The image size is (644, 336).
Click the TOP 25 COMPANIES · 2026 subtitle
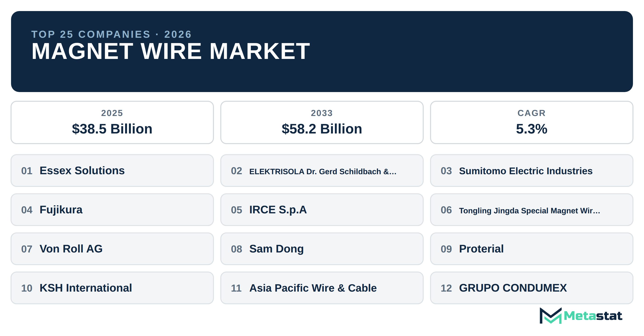coord(112,34)
